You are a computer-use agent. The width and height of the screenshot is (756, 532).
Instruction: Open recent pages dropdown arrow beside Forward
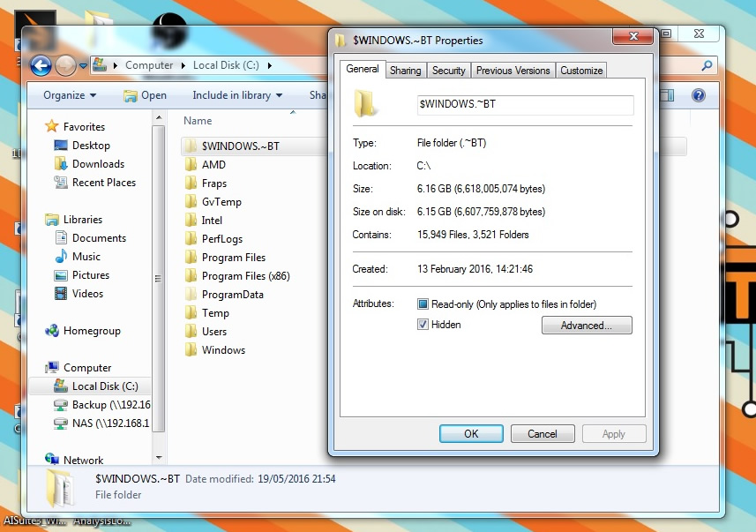(x=83, y=65)
